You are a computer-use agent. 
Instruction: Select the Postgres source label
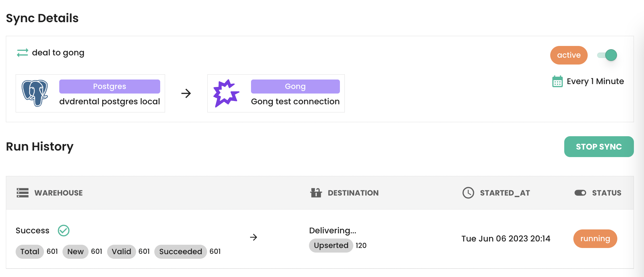click(x=109, y=86)
